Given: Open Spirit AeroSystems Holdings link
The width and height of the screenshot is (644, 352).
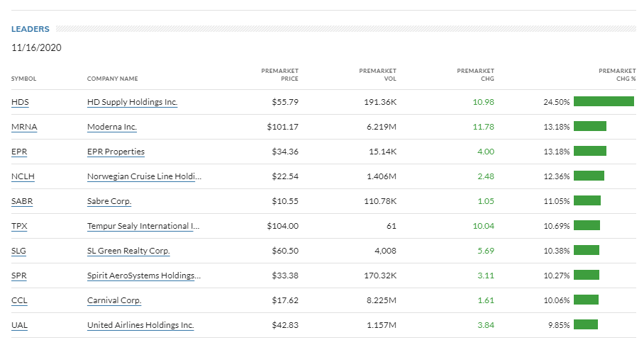Looking at the screenshot, I should (x=143, y=276).
